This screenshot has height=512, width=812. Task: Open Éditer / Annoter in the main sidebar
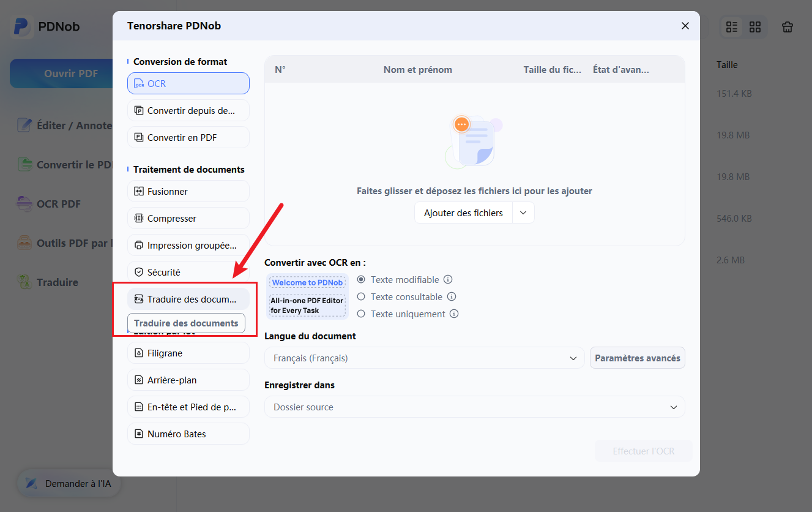click(64, 126)
